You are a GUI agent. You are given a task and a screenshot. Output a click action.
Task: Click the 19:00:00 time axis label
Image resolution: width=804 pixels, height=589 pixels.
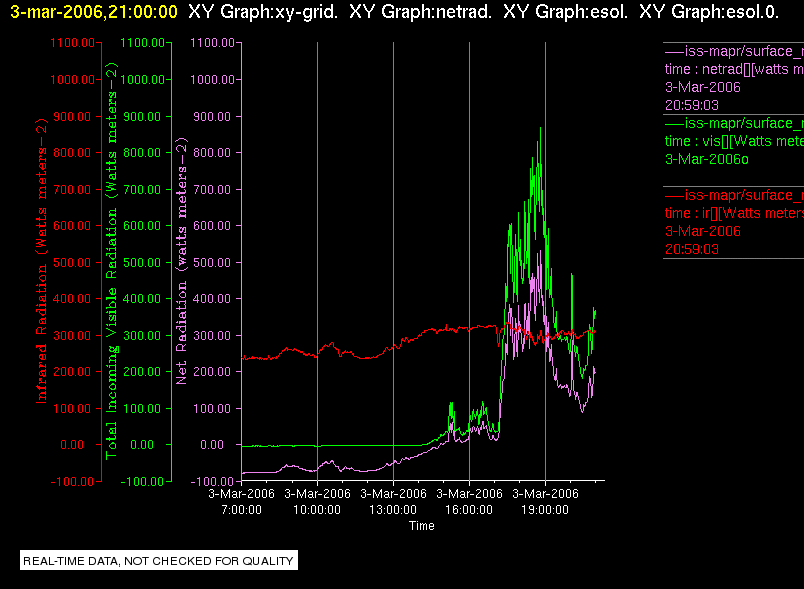pos(545,510)
